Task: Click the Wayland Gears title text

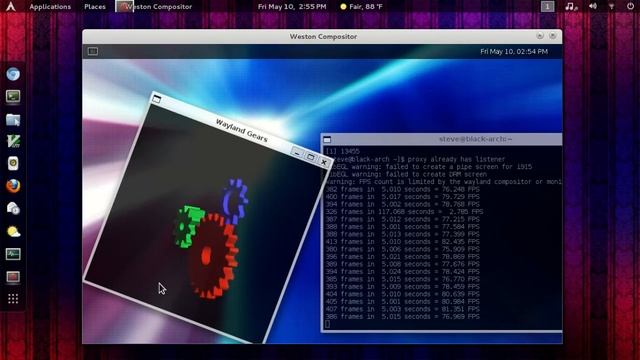Action: 242,130
